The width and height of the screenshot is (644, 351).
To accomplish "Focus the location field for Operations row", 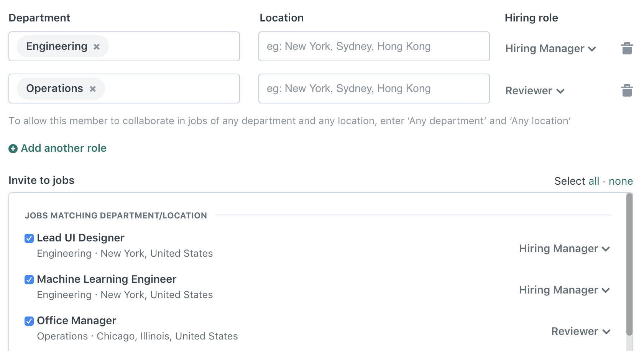I will (374, 89).
